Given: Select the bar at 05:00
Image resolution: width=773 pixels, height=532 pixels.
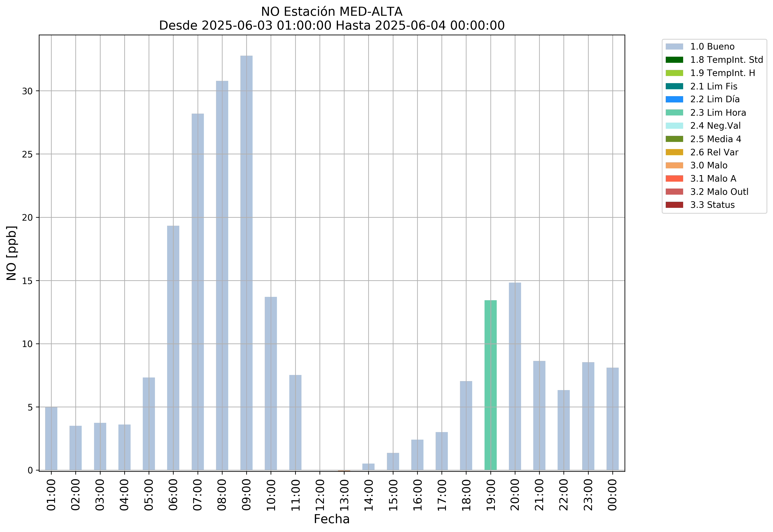Looking at the screenshot, I should click(x=149, y=424).
